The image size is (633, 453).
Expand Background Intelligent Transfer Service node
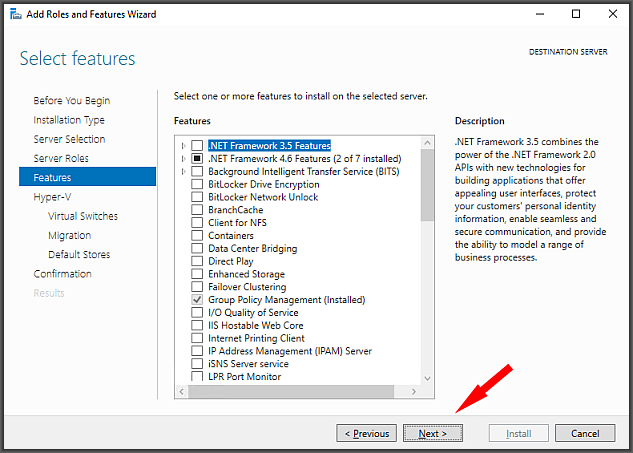pos(184,172)
